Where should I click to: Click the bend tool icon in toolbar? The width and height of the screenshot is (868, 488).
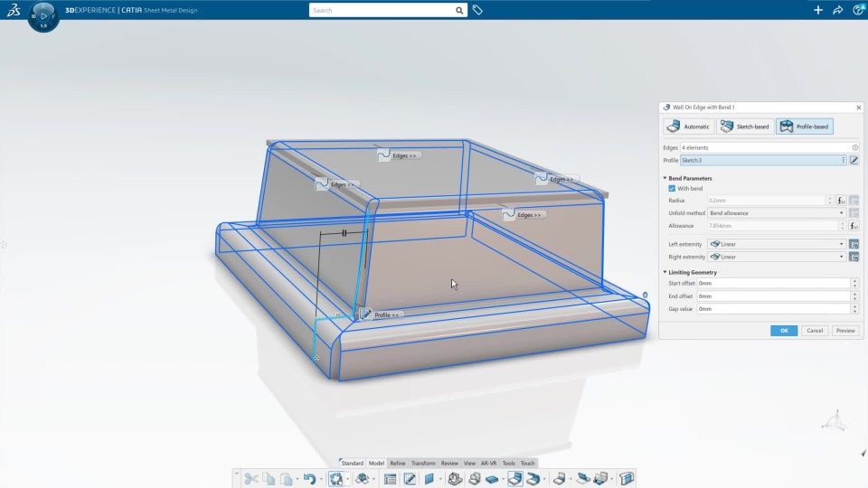[x=560, y=479]
